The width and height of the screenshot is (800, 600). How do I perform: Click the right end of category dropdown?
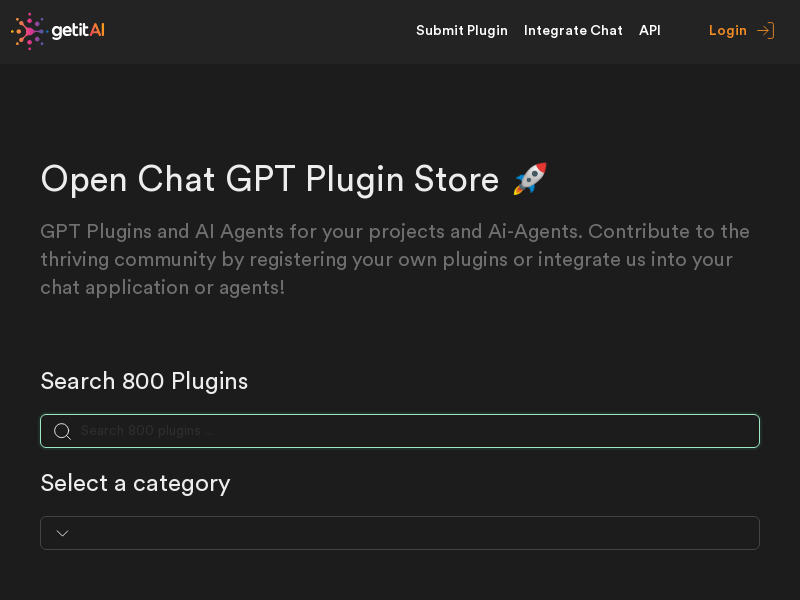[740, 533]
